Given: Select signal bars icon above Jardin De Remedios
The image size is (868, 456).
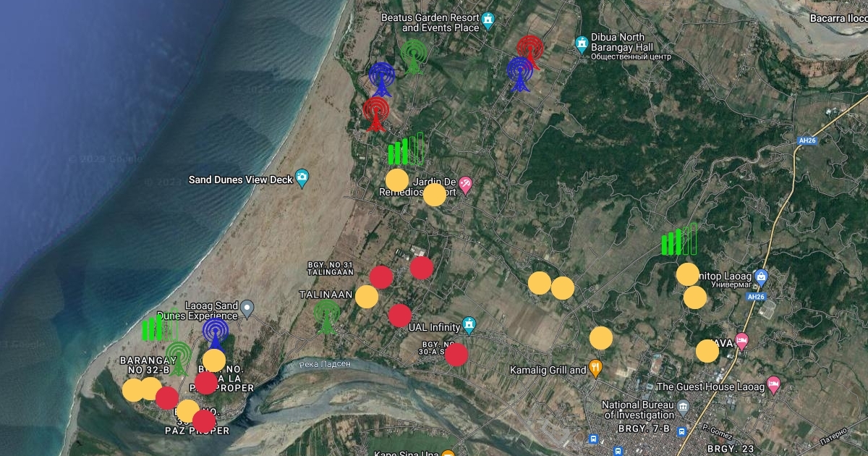Looking at the screenshot, I should [405, 150].
